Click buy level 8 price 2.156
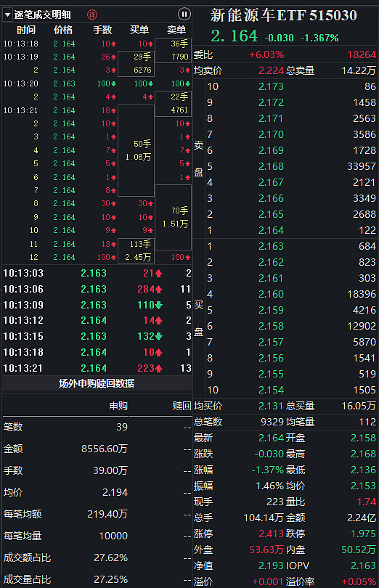The width and height of the screenshot is (379, 588). click(x=271, y=358)
